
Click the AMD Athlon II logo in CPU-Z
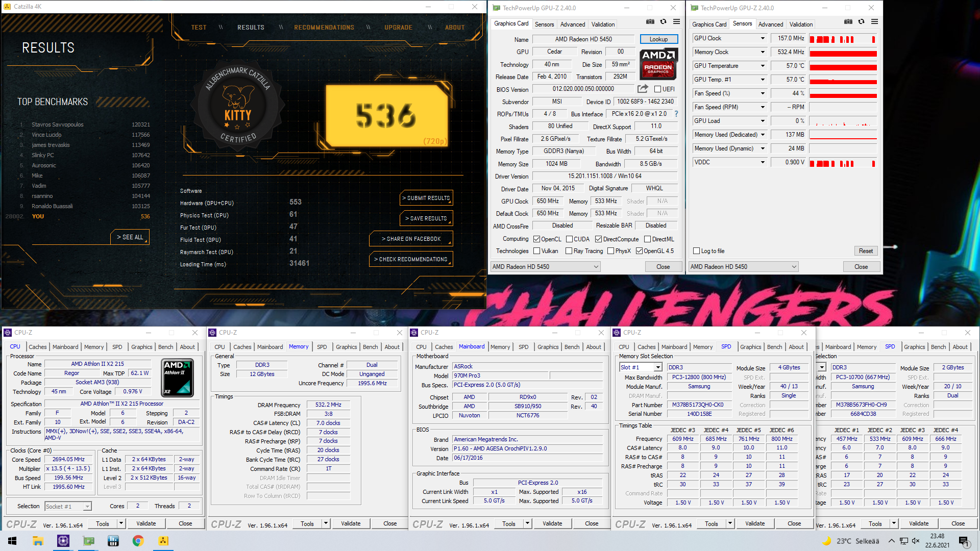coord(177,378)
